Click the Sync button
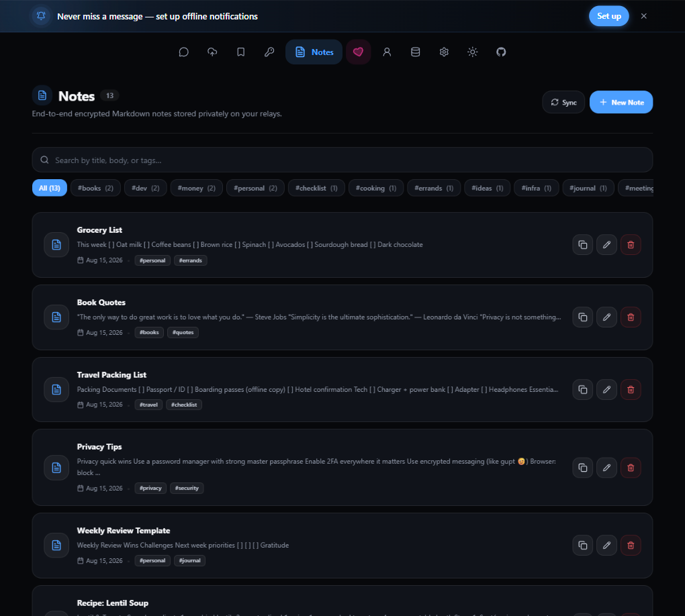The width and height of the screenshot is (685, 616). point(563,102)
